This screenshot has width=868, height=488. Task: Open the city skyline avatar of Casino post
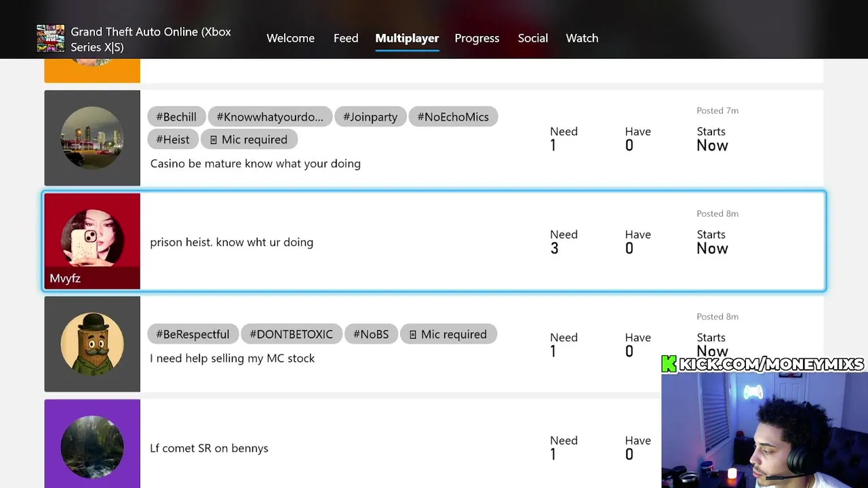(92, 138)
